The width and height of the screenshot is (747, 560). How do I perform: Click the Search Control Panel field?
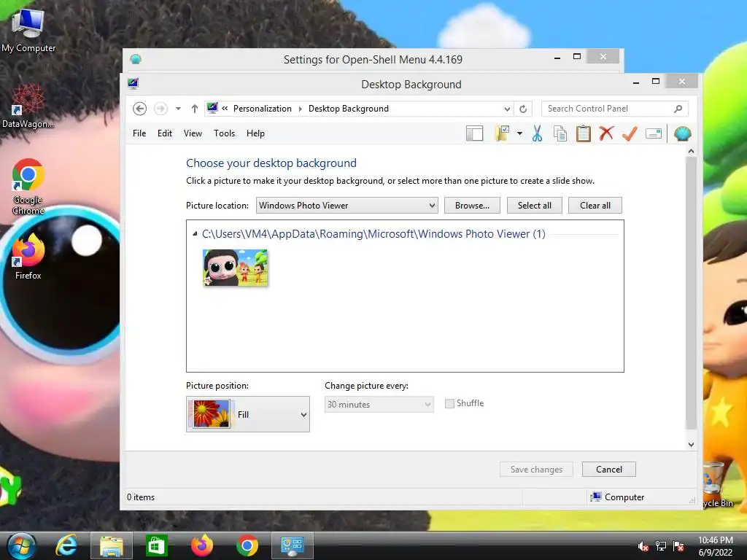[x=614, y=109]
